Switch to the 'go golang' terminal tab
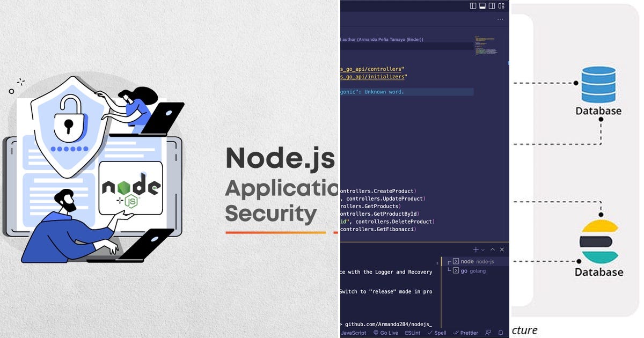644x338 pixels. [470, 270]
